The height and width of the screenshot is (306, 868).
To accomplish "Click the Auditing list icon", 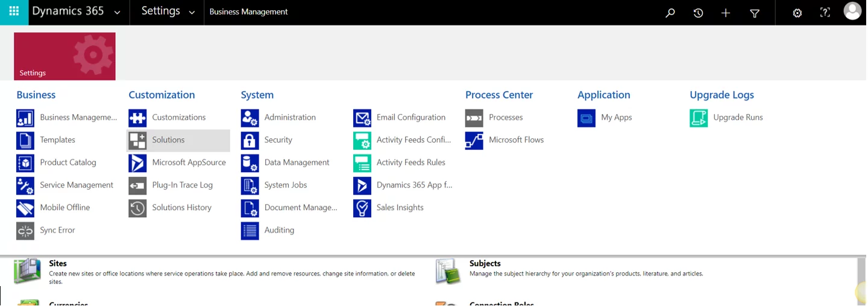I will (250, 231).
